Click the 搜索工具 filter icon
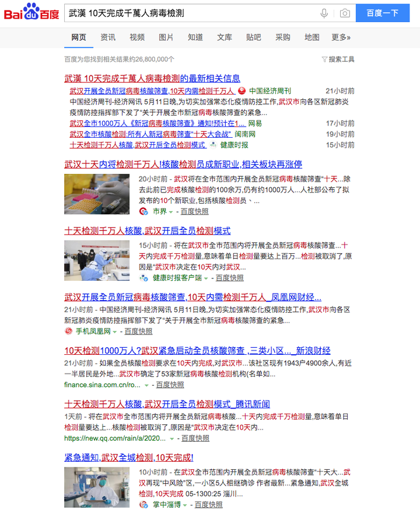This screenshot has height=513, width=420. (324, 59)
